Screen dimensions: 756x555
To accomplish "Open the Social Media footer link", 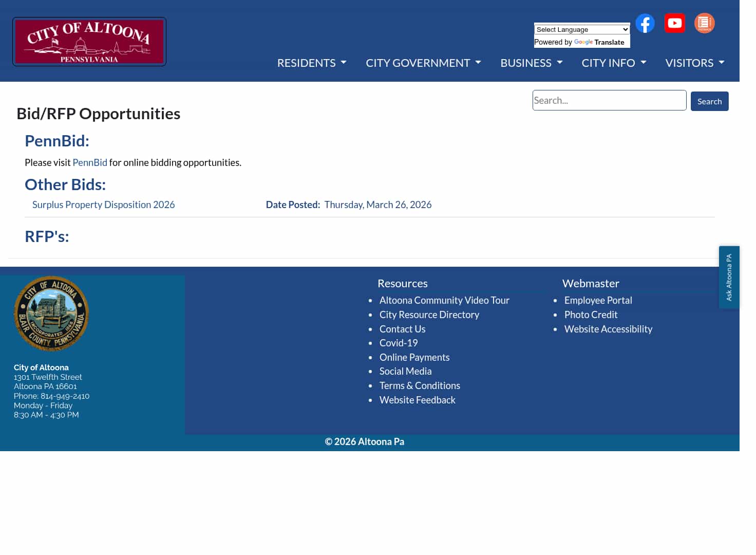I will (x=406, y=371).
